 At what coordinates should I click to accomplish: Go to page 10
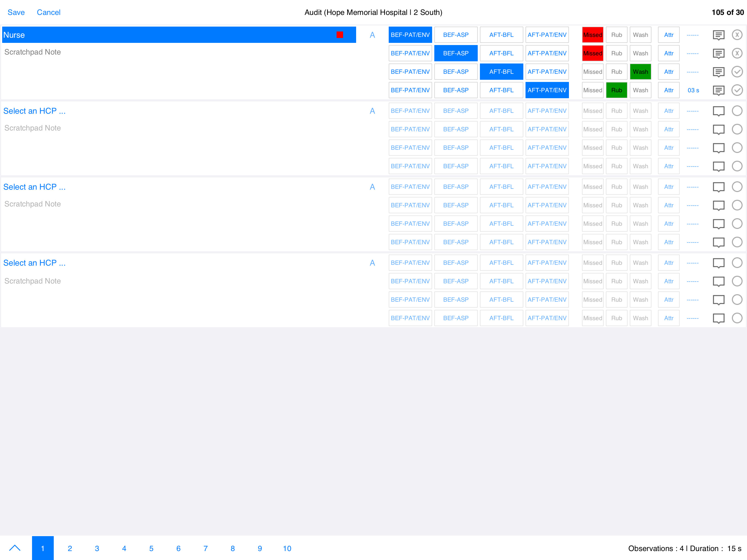(x=287, y=549)
